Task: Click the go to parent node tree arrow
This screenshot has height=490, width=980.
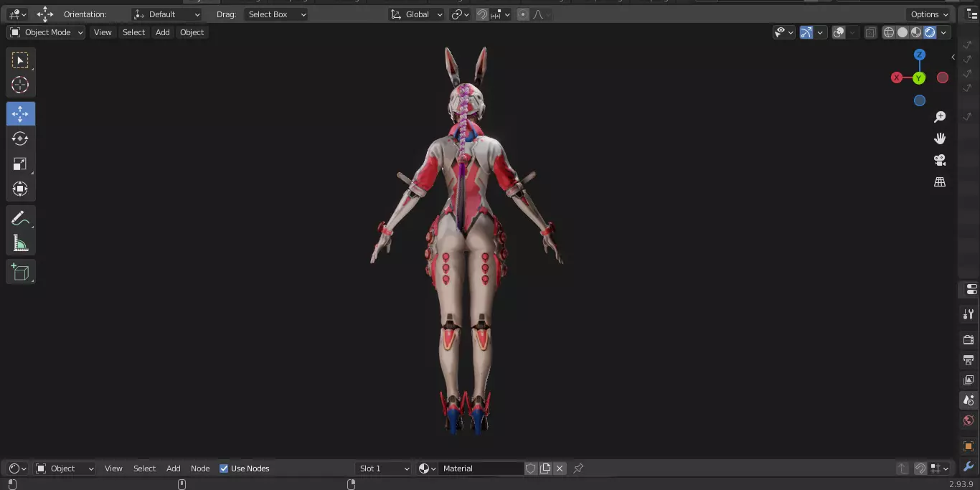Action: coord(903,468)
